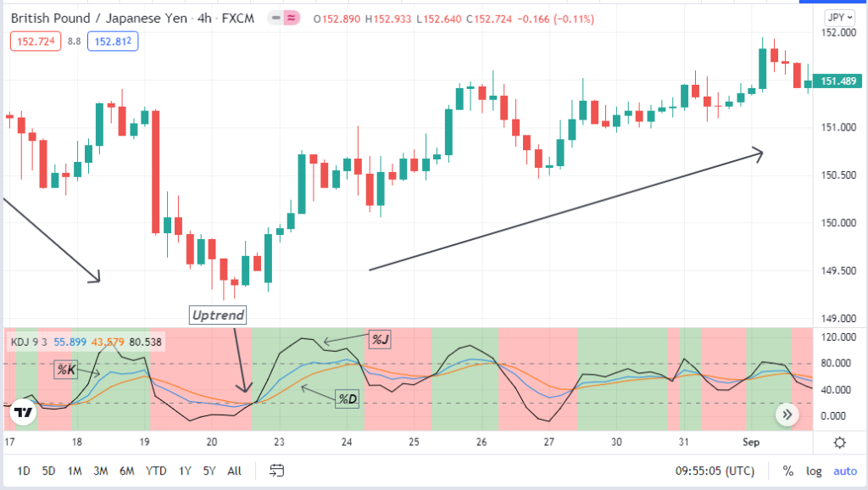The width and height of the screenshot is (868, 490).
Task: Toggle percentage scale with the % control
Action: (x=787, y=471)
